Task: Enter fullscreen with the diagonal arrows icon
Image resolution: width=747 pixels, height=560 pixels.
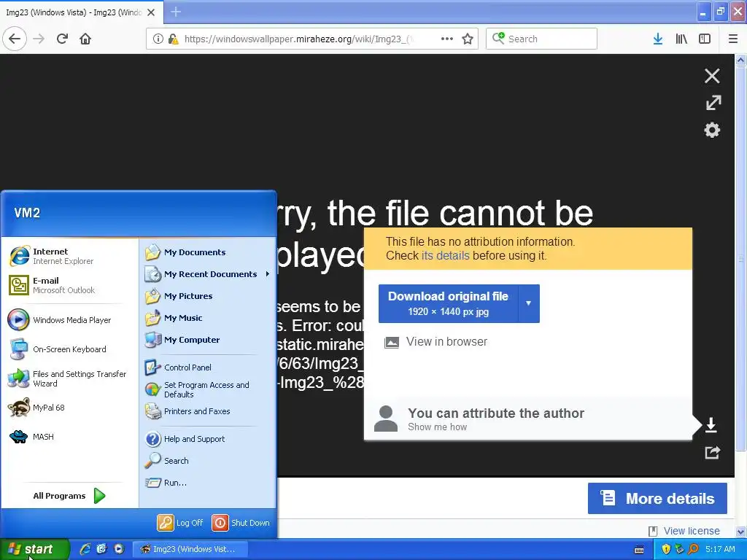Action: tap(713, 102)
